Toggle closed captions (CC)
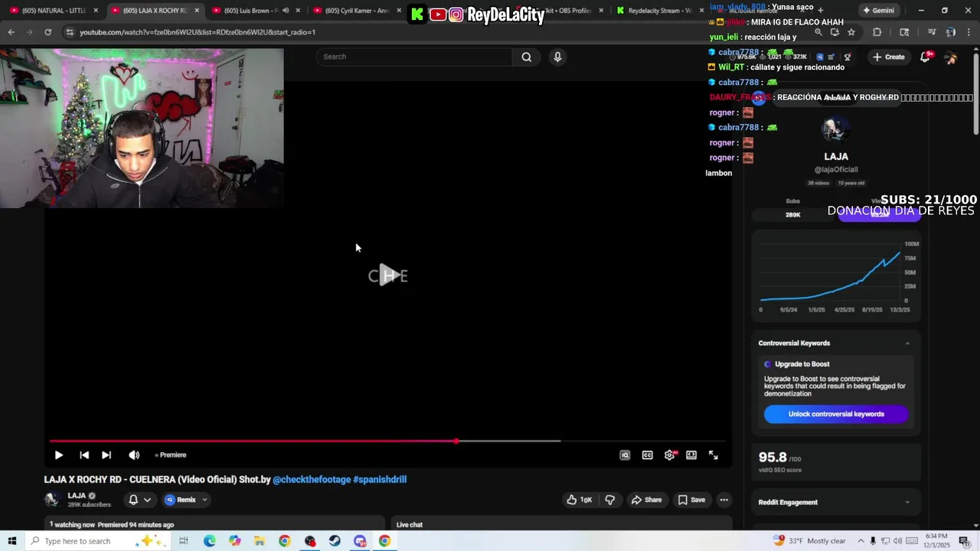 pos(647,455)
